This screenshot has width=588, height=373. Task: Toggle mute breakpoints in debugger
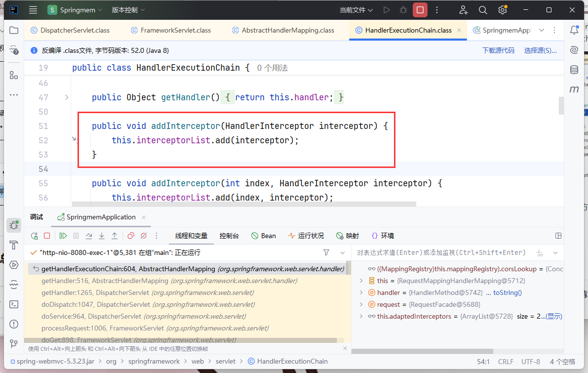pos(144,236)
